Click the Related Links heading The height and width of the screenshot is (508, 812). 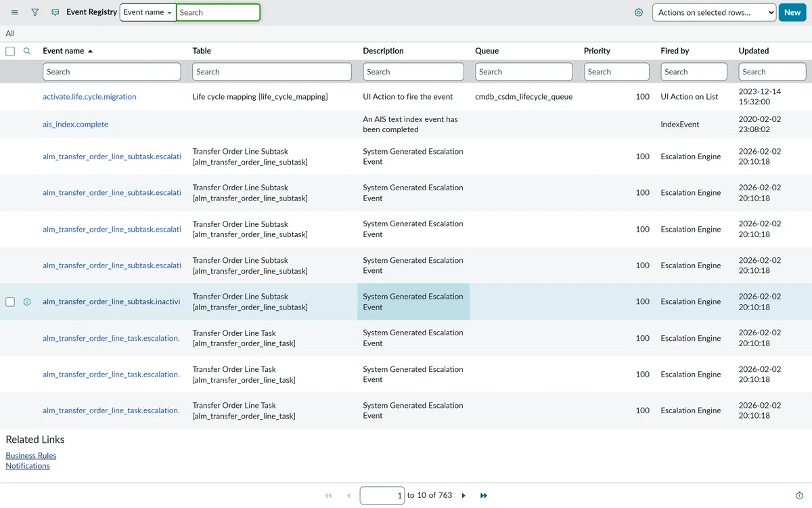click(x=35, y=440)
